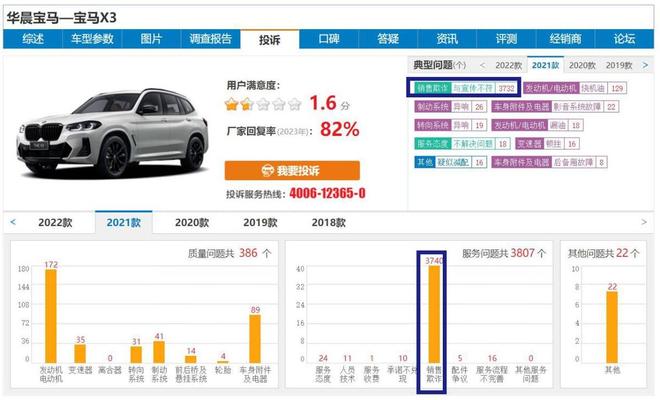Click the 其他 bar showing 22

612,327
